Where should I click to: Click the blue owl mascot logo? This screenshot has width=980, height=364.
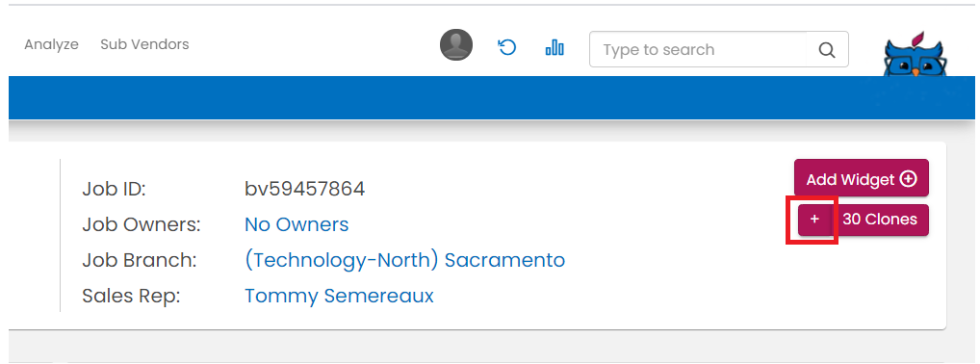(915, 56)
